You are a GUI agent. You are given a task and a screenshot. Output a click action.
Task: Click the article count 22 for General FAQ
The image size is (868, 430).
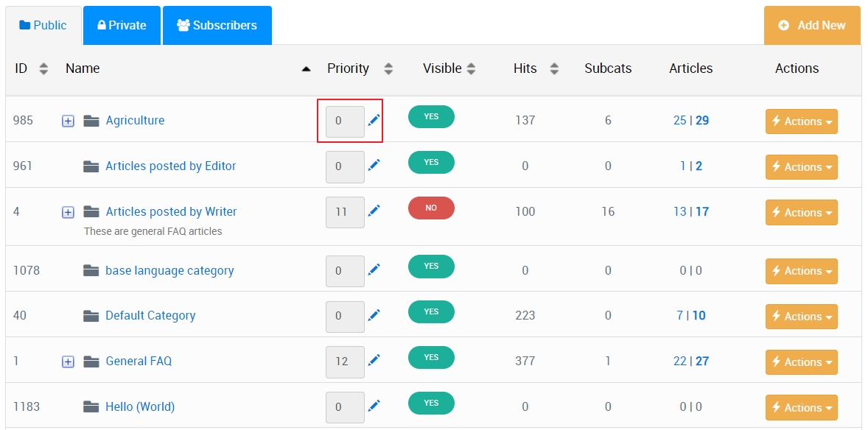(x=678, y=361)
